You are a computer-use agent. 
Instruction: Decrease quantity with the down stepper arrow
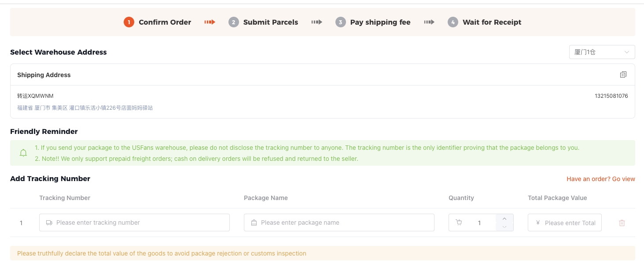click(504, 227)
